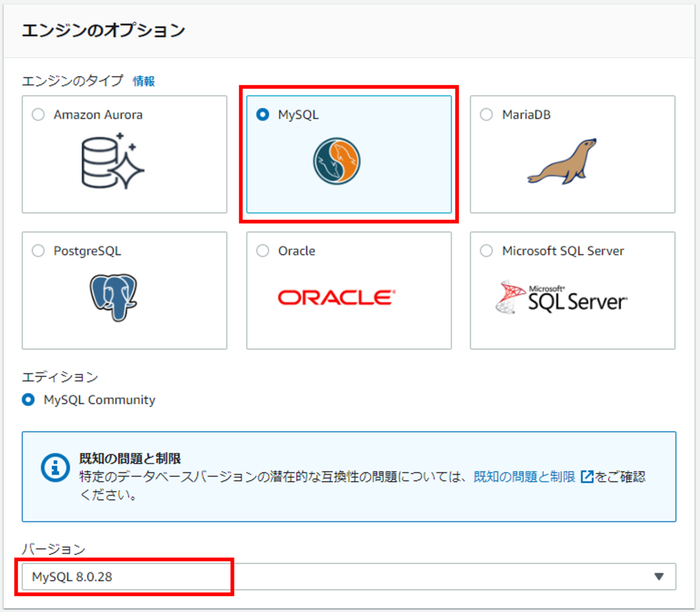
Task: Click the Microsoft SQL Server logo
Action: pyautogui.click(x=561, y=297)
